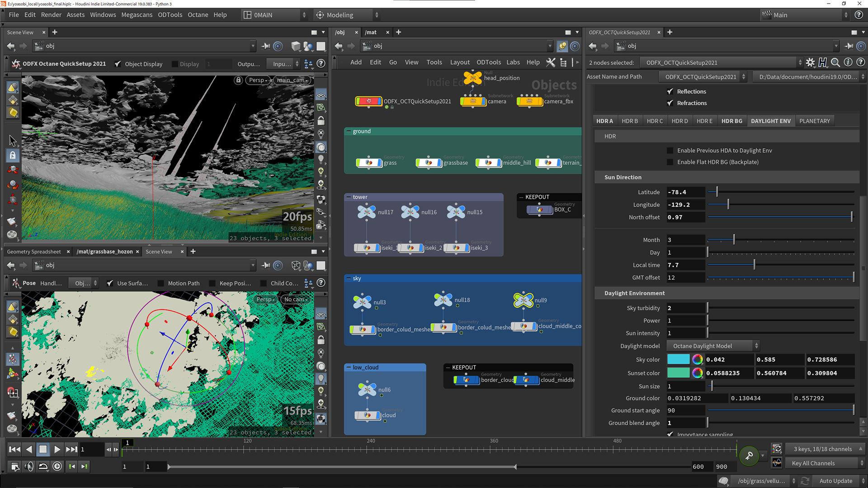The width and height of the screenshot is (868, 488).
Task: Open Sky color picker wheel
Action: pos(698,360)
